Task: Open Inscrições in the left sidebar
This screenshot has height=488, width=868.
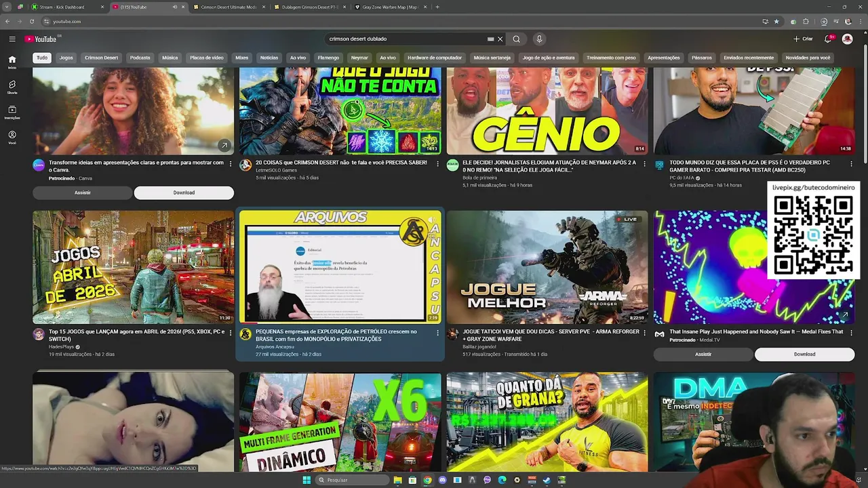Action: (x=12, y=112)
